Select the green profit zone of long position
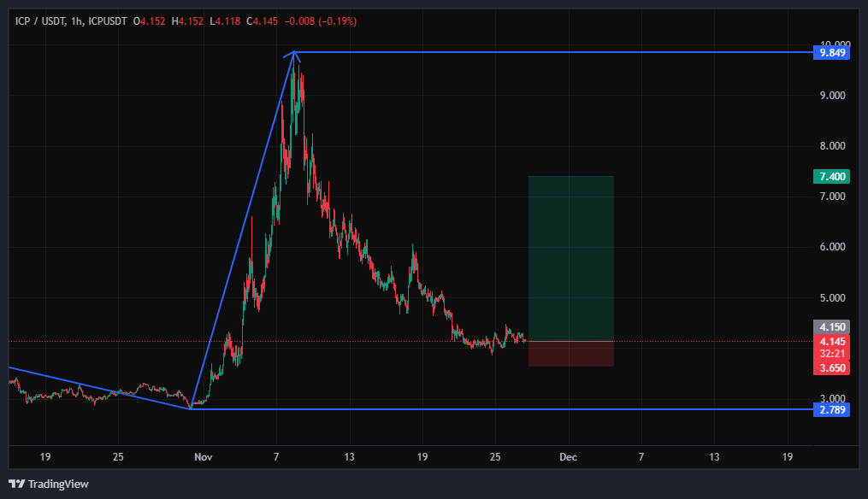Viewport: 868px width, 499px height. coord(570,256)
